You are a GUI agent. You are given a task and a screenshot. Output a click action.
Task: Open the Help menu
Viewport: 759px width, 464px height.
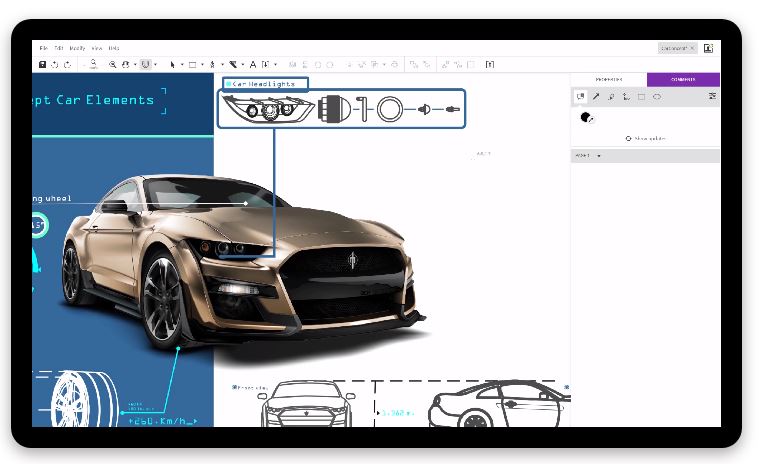(114, 48)
